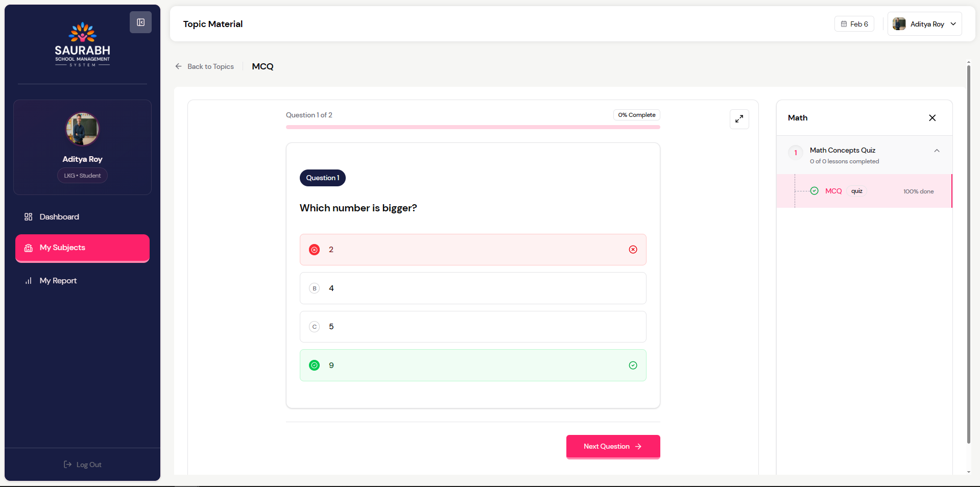This screenshot has width=980, height=487.
Task: Open My Subjects in the sidebar
Action: (82, 248)
